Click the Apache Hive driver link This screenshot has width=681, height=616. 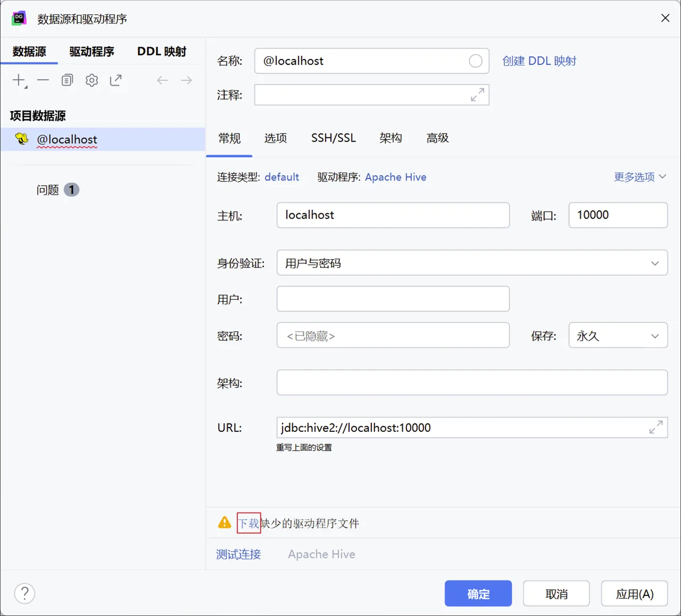point(395,177)
